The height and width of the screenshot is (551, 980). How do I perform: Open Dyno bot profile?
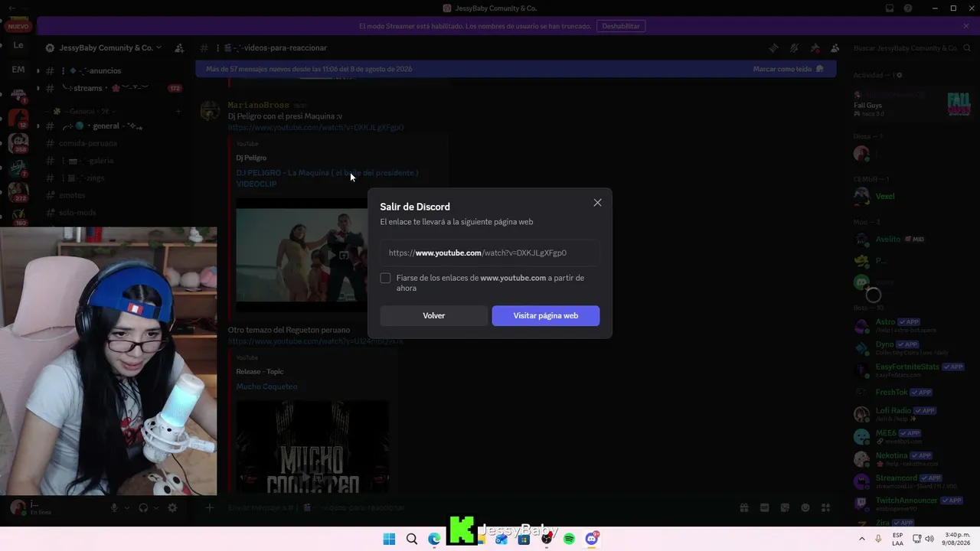(911, 347)
